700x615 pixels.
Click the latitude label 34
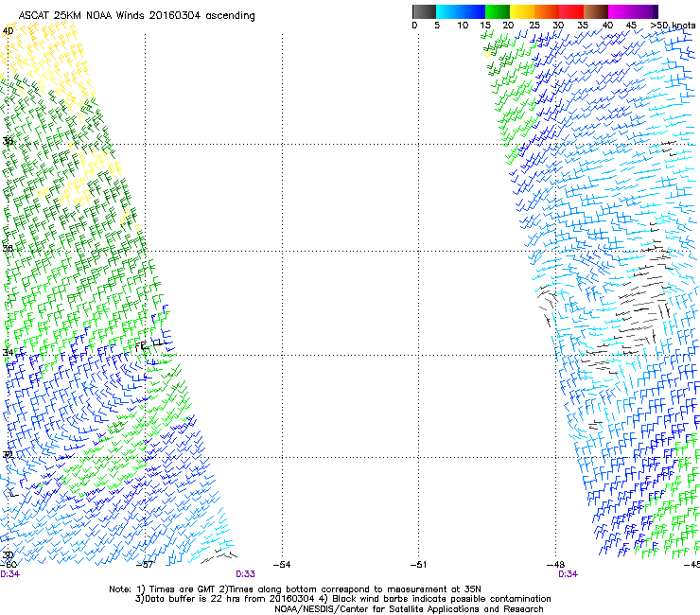pyautogui.click(x=8, y=353)
